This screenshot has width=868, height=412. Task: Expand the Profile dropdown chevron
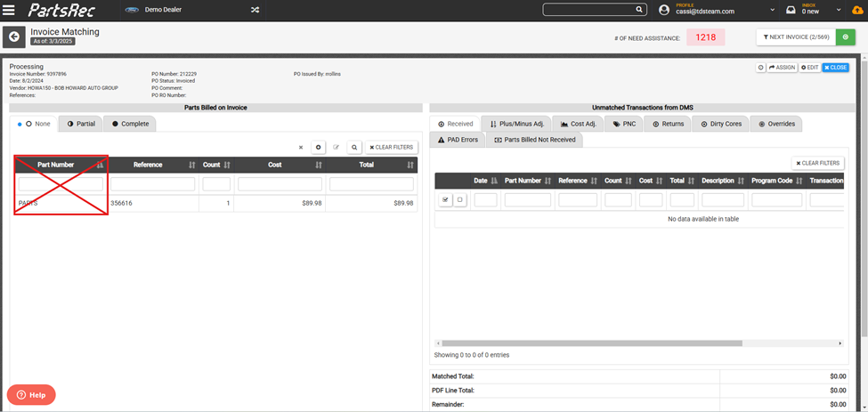coord(772,10)
